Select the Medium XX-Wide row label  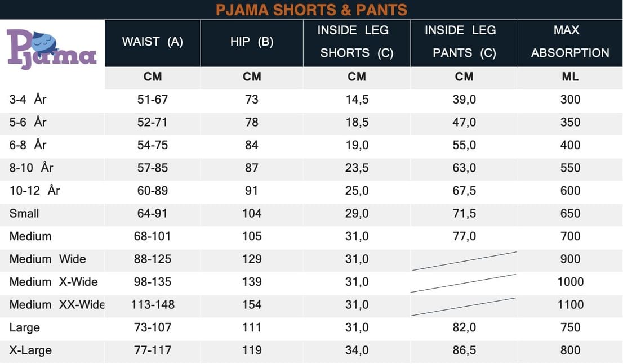coord(57,305)
